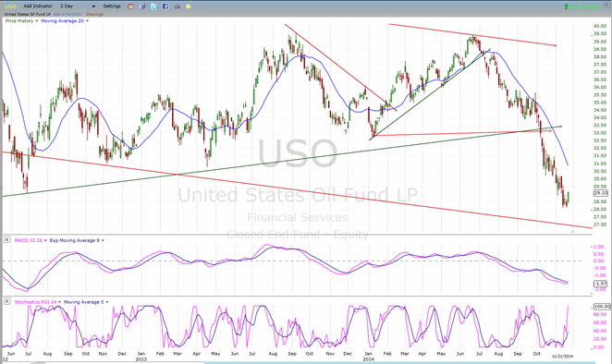Close the chart with top-right X button

coord(606,4)
